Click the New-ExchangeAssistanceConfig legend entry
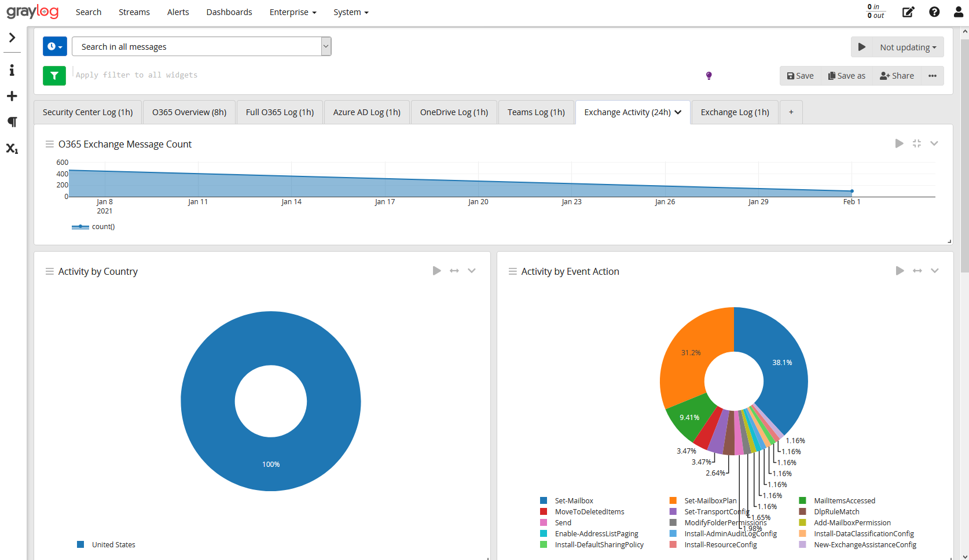This screenshot has width=969, height=560. (858, 544)
